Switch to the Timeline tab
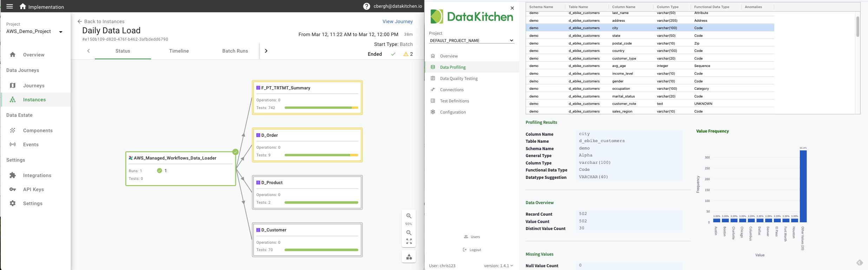The width and height of the screenshot is (868, 270). point(179,51)
